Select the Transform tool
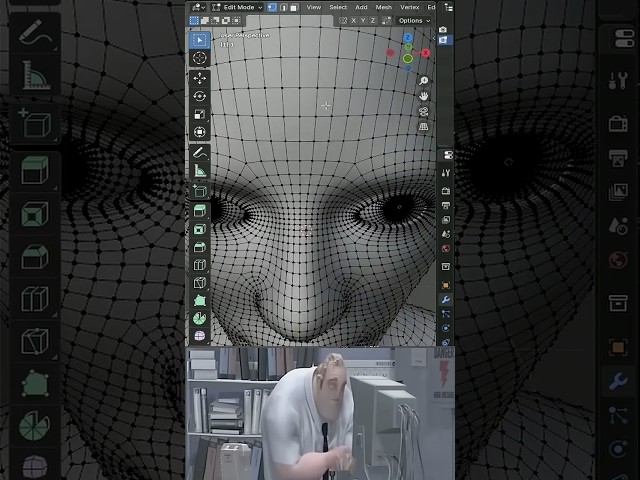Screen dimensions: 640x480 tap(200, 132)
